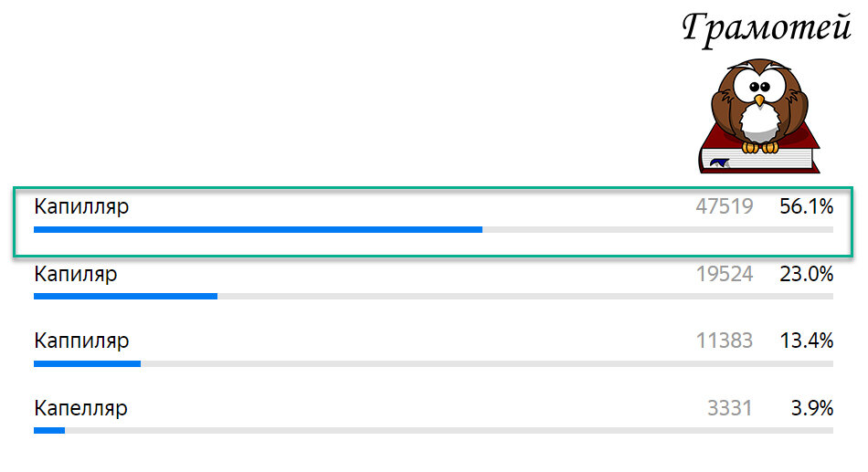The width and height of the screenshot is (868, 472).
Task: Click the blue progress bar for Капилляр
Action: coord(258,230)
